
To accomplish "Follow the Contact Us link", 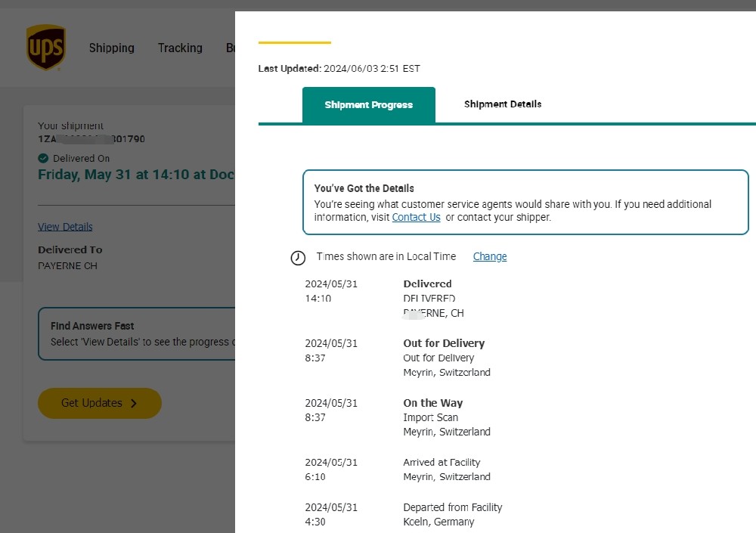I will (416, 217).
